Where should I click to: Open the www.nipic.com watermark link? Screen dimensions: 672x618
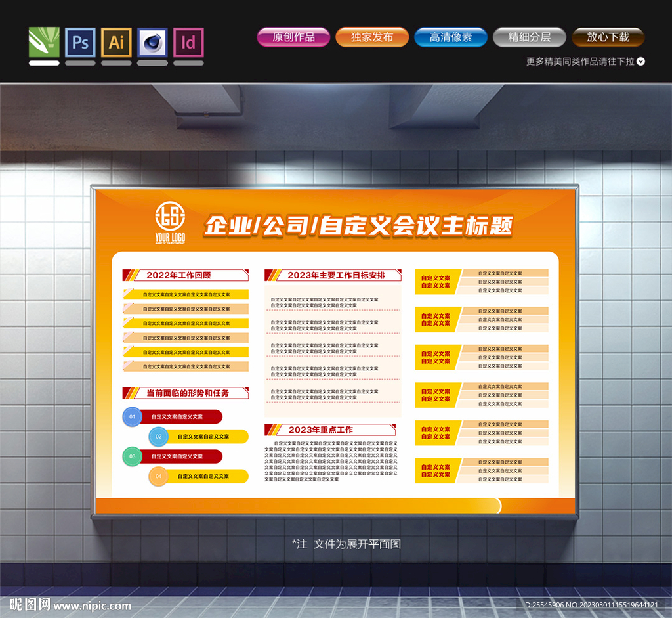coord(92,606)
